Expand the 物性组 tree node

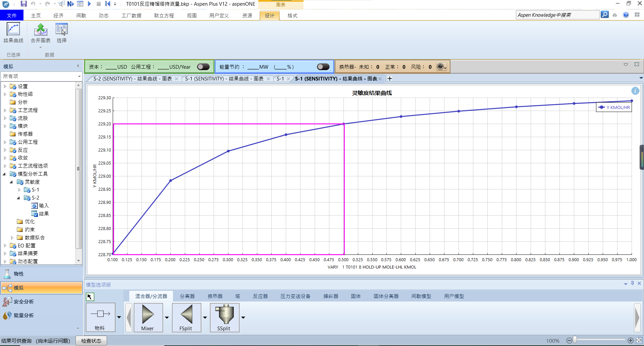pos(5,94)
